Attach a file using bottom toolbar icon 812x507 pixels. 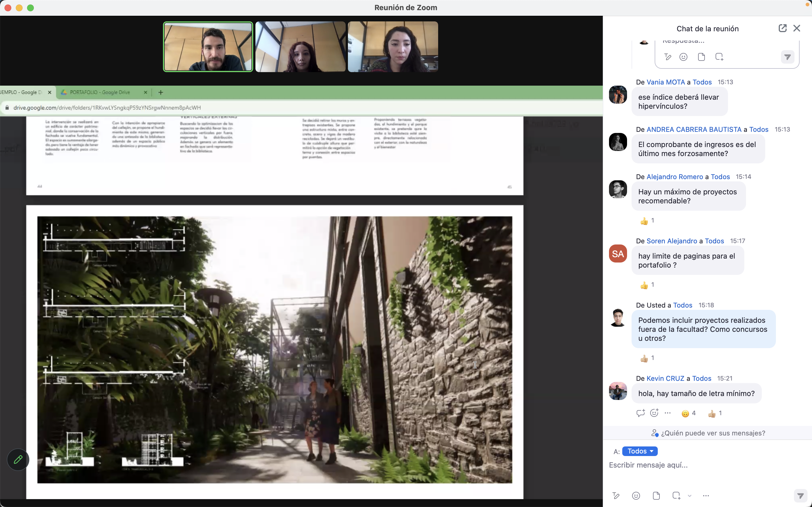click(656, 496)
